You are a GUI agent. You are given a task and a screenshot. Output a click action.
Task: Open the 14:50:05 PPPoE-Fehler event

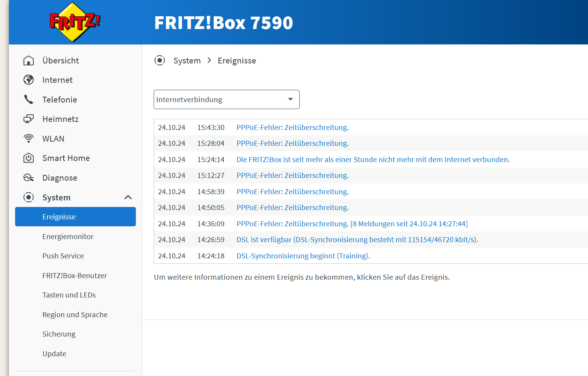coord(293,207)
